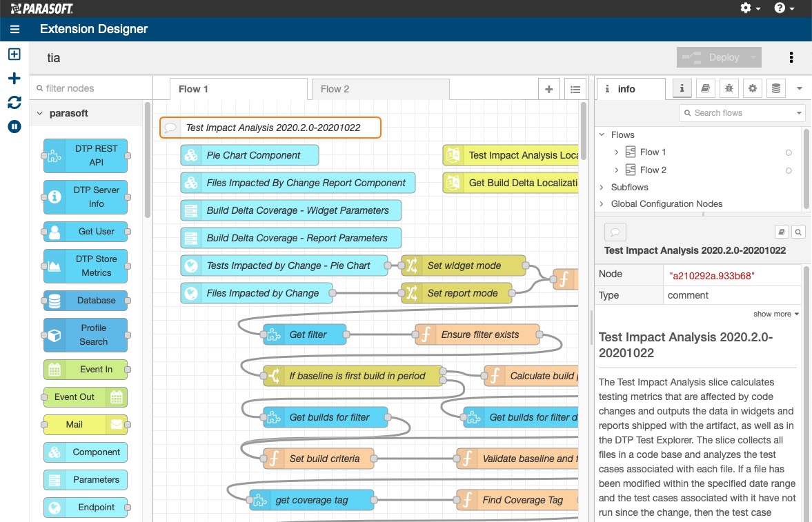This screenshot has height=522, width=812.
Task: Select the DTP Store Metrics palette node
Action: 86,265
